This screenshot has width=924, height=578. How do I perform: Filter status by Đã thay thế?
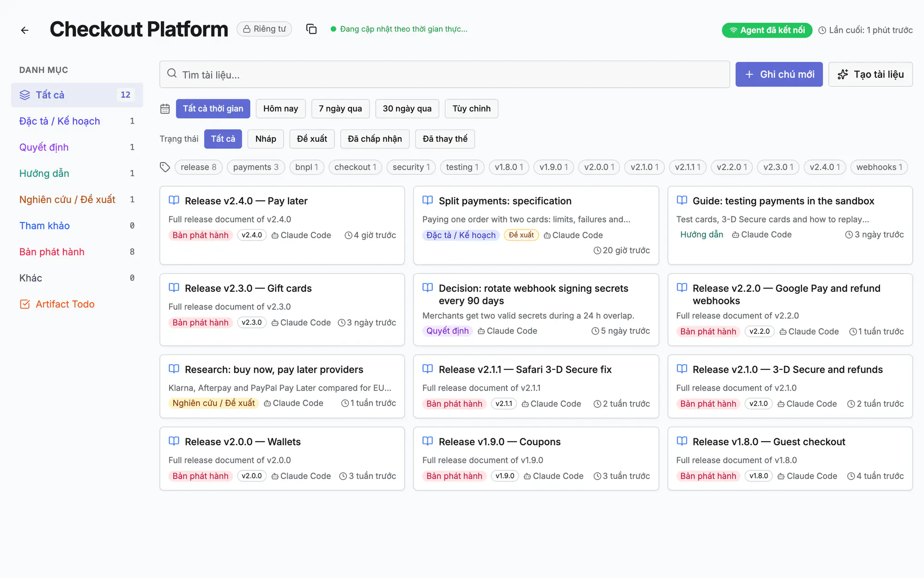[x=445, y=139]
